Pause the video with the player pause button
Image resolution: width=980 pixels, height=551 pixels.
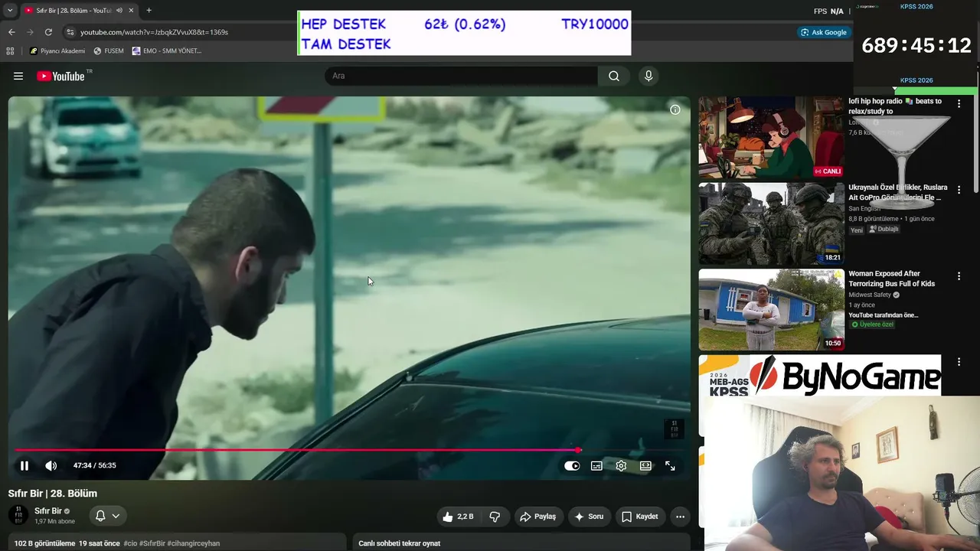tap(24, 465)
